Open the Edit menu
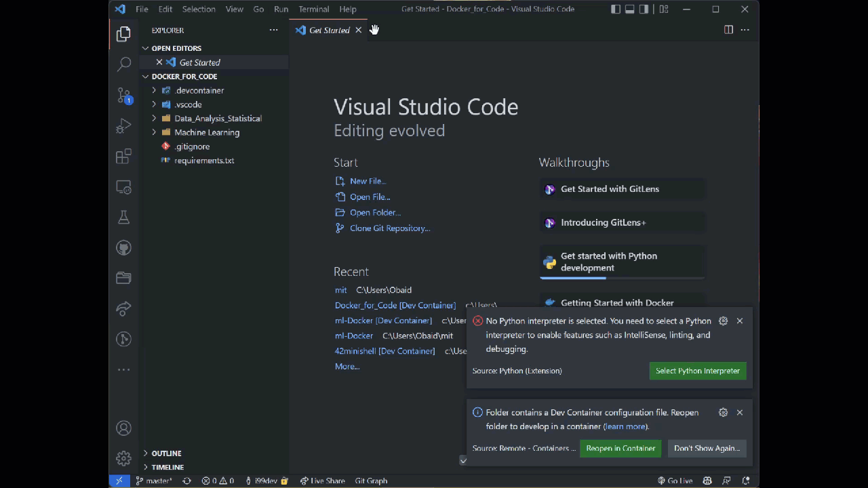 tap(165, 9)
